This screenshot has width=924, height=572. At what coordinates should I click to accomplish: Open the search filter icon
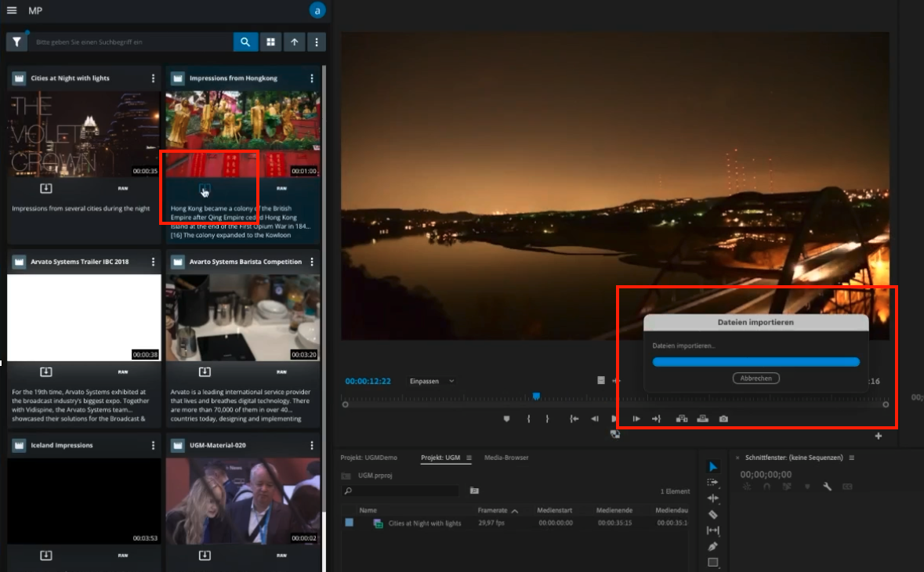coord(16,41)
